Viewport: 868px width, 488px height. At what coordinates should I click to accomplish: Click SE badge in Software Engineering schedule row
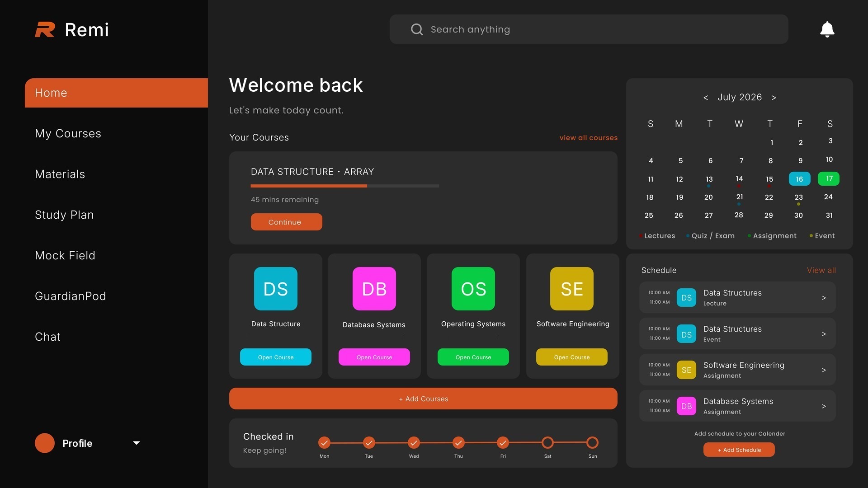[686, 370]
